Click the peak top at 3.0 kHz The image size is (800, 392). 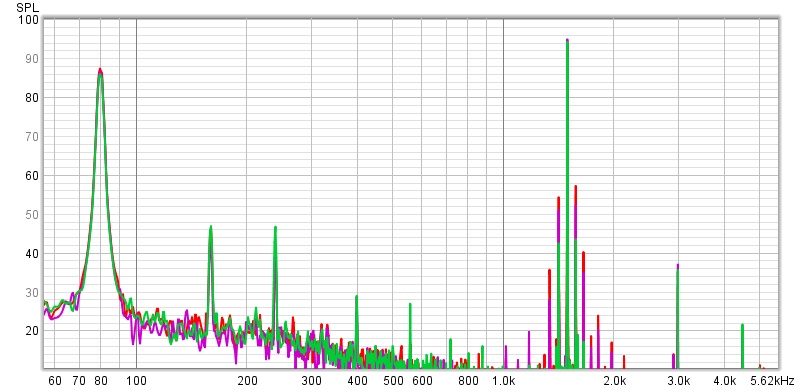click(678, 265)
